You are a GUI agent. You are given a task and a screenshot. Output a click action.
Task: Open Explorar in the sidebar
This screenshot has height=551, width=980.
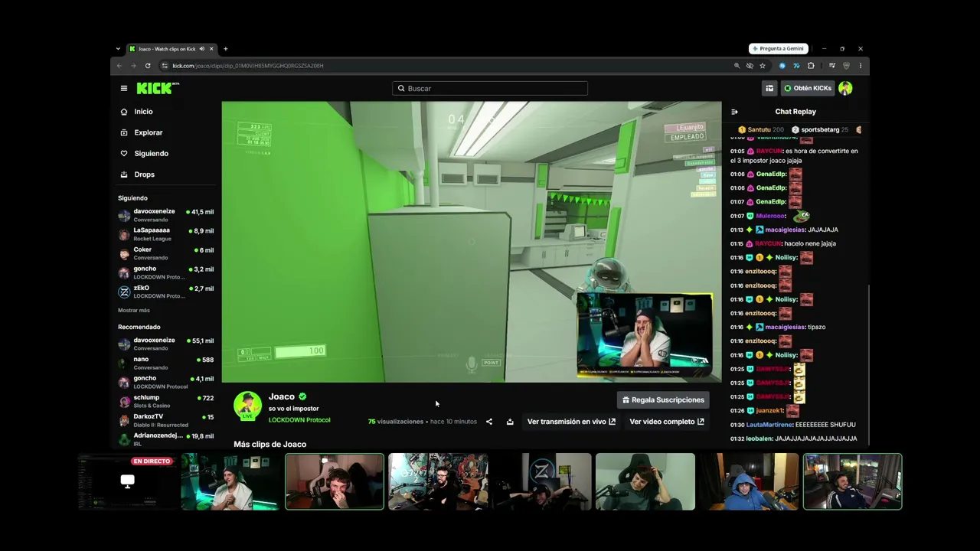(x=148, y=132)
